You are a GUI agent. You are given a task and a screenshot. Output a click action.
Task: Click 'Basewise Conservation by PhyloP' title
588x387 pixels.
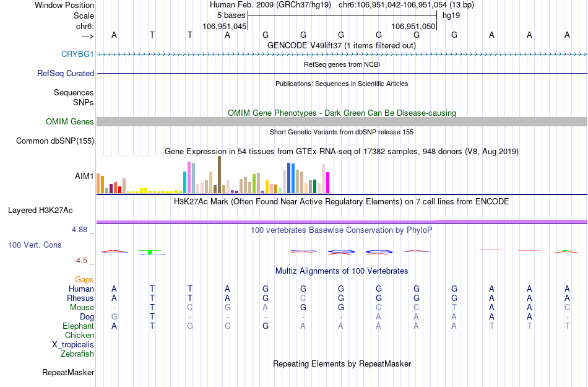(x=342, y=230)
